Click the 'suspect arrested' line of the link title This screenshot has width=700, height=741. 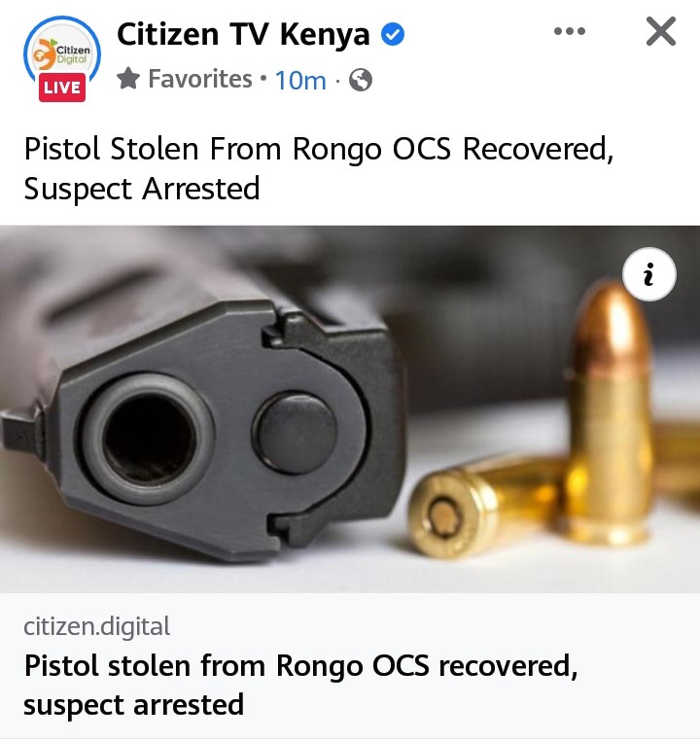133,705
